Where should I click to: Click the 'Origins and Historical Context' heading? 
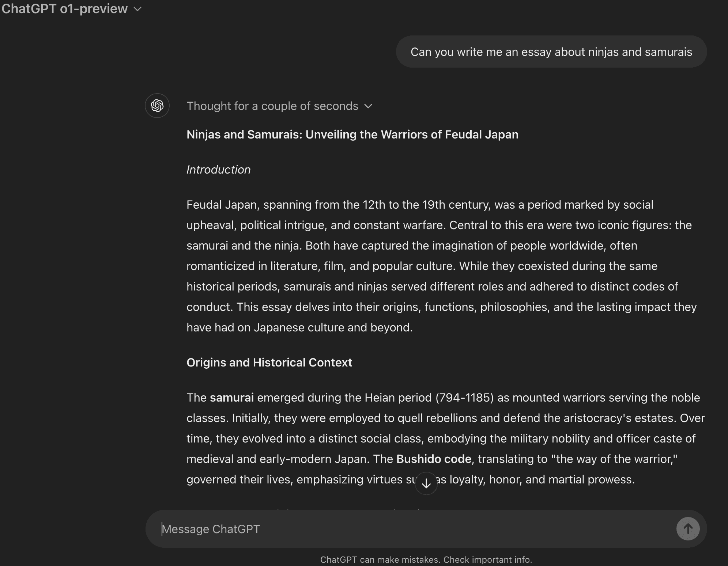coord(269,362)
